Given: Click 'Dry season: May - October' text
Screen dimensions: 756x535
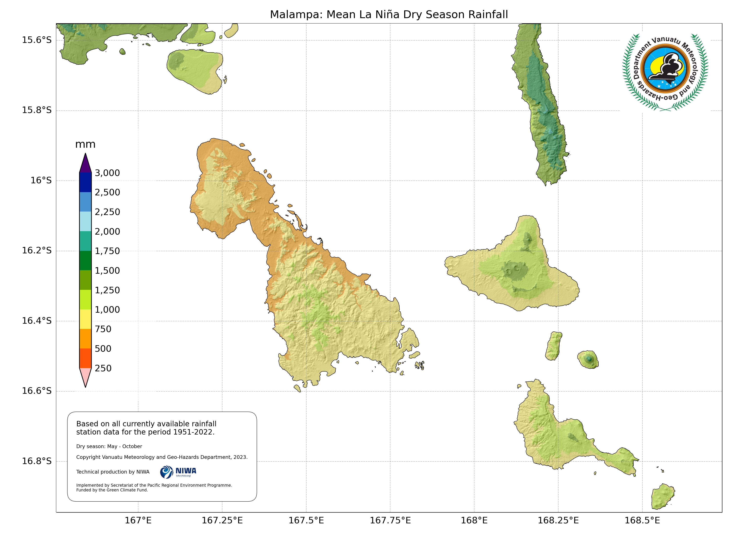Looking at the screenshot, I should [109, 446].
